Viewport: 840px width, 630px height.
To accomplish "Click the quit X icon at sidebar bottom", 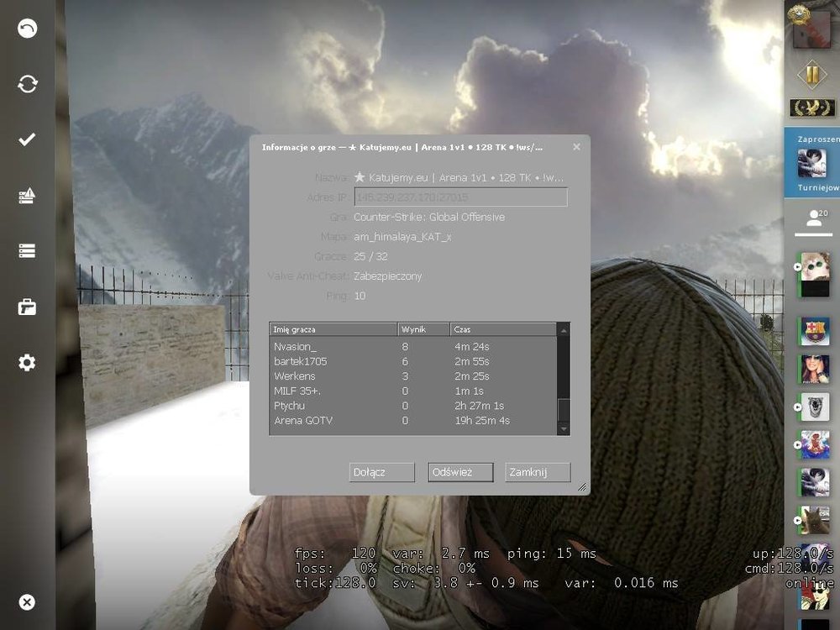I will [x=27, y=602].
